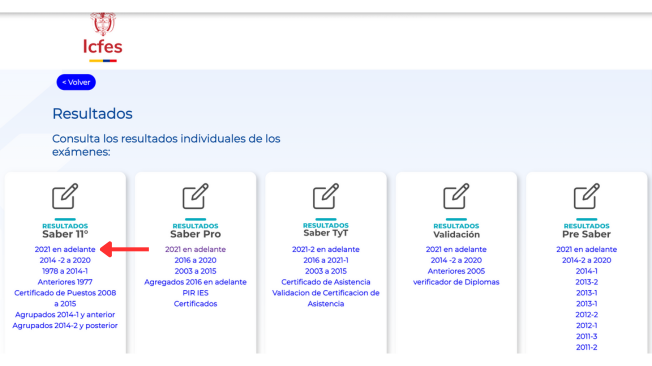Open Saber 11° 2021 en adelante results
The width and height of the screenshot is (652, 366).
pos(65,249)
